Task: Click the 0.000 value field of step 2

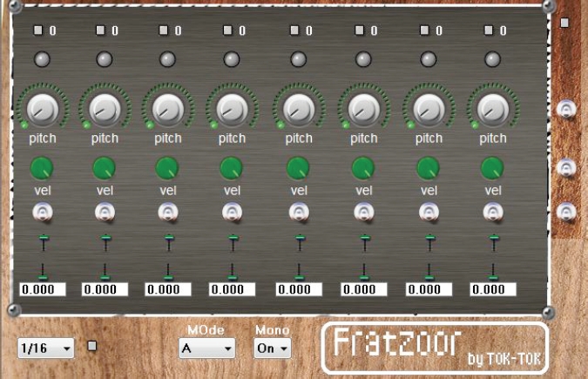Action: (x=105, y=289)
